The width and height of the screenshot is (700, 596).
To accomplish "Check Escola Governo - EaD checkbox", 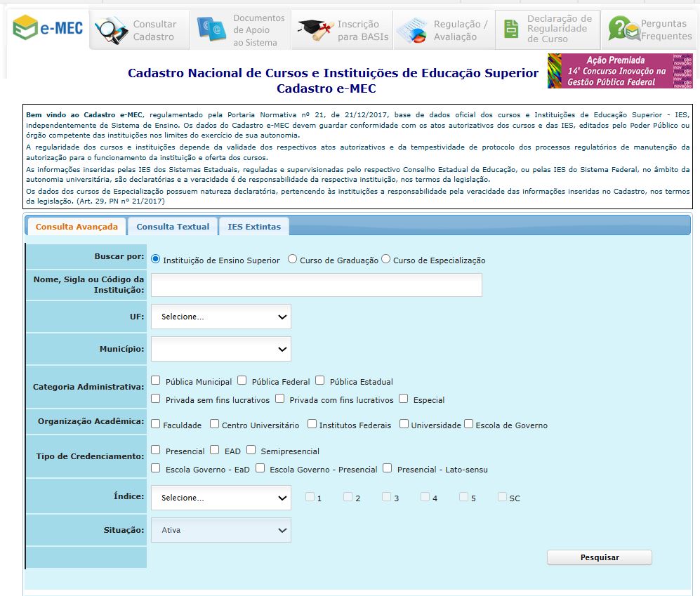I will click(155, 468).
